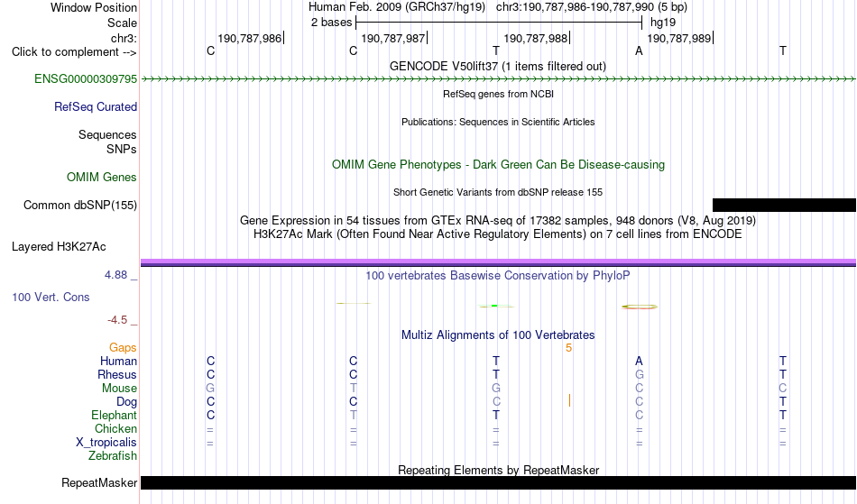The width and height of the screenshot is (857, 504).
Task: Click 'Publications: Sequences in Scientific Articles' title
Action: [498, 123]
